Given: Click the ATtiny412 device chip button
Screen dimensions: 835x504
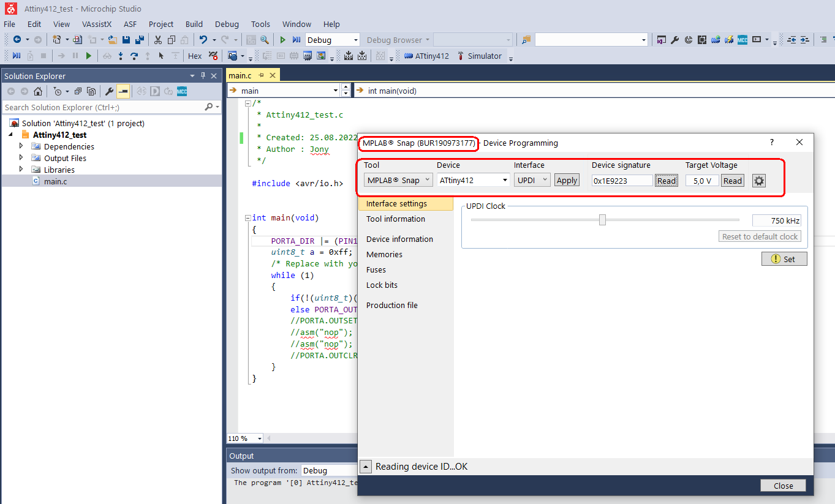Looking at the screenshot, I should click(426, 56).
